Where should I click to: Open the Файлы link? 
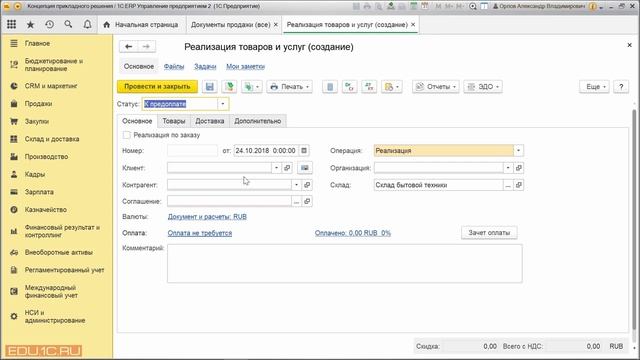point(174,67)
